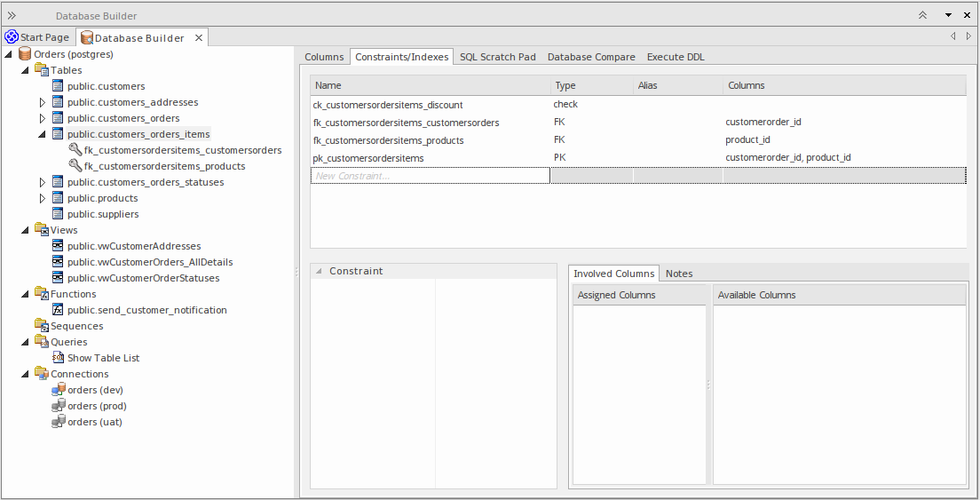
Task: Click the orders (dev) connection icon
Action: pyautogui.click(x=58, y=390)
